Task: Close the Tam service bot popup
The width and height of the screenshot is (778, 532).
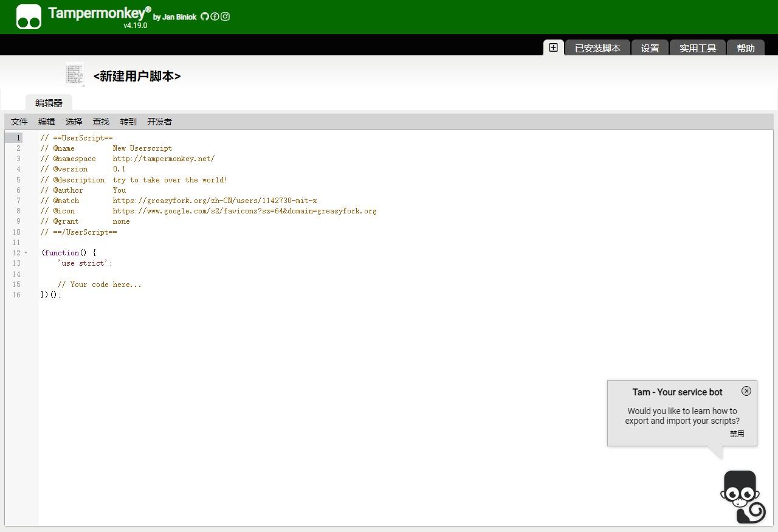Action: click(x=746, y=391)
